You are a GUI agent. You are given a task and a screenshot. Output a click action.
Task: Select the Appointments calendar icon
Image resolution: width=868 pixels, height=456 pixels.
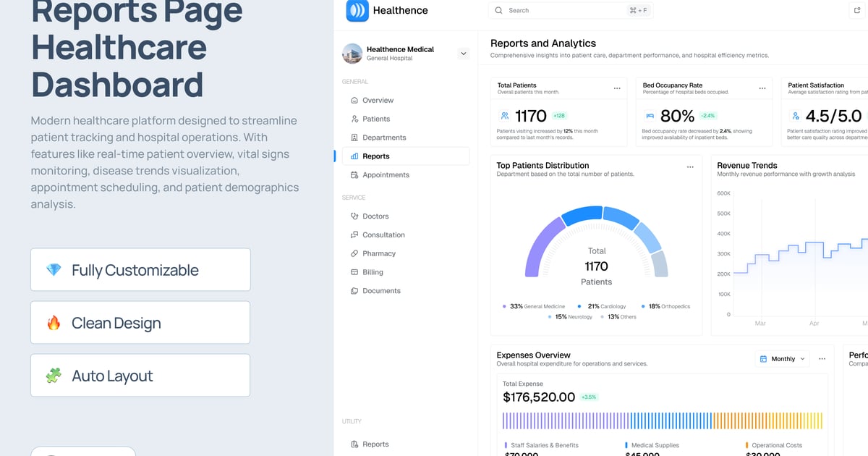tap(354, 174)
